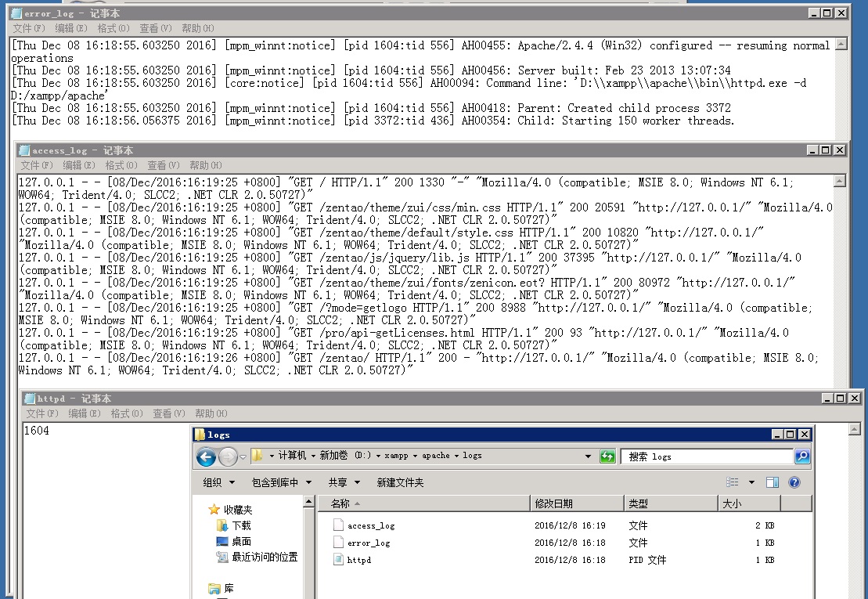Open the recent pages dropdown beside Forward

tap(243, 456)
